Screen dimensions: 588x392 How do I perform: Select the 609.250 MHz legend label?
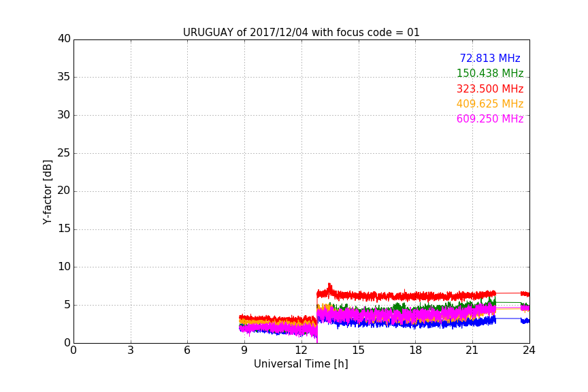pos(490,119)
